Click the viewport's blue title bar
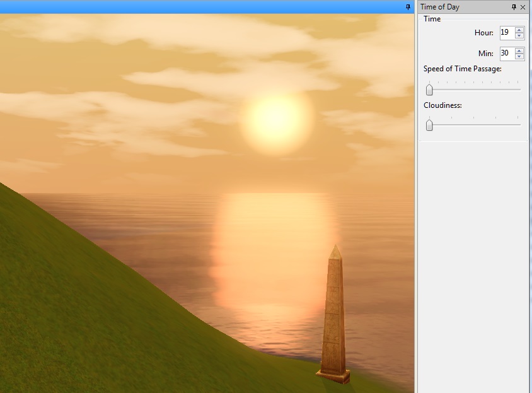Screen dimensions: 532x393 (202, 7)
